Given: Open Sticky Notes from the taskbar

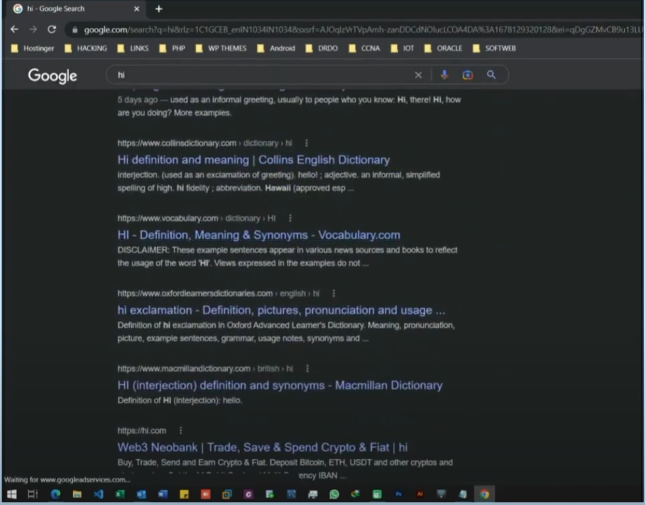Looking at the screenshot, I should coord(184,494).
